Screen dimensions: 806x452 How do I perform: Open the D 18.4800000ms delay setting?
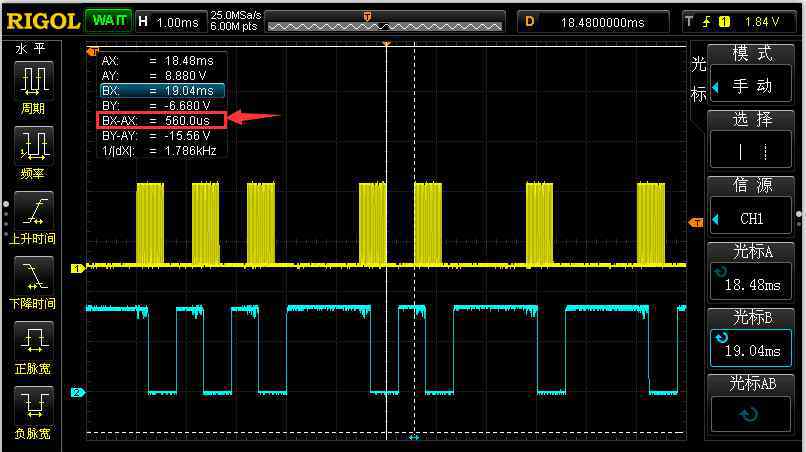593,22
